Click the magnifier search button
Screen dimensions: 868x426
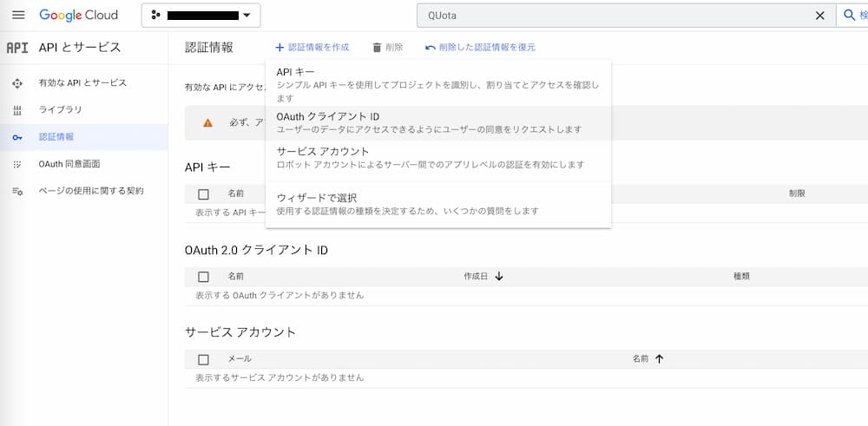pyautogui.click(x=849, y=16)
